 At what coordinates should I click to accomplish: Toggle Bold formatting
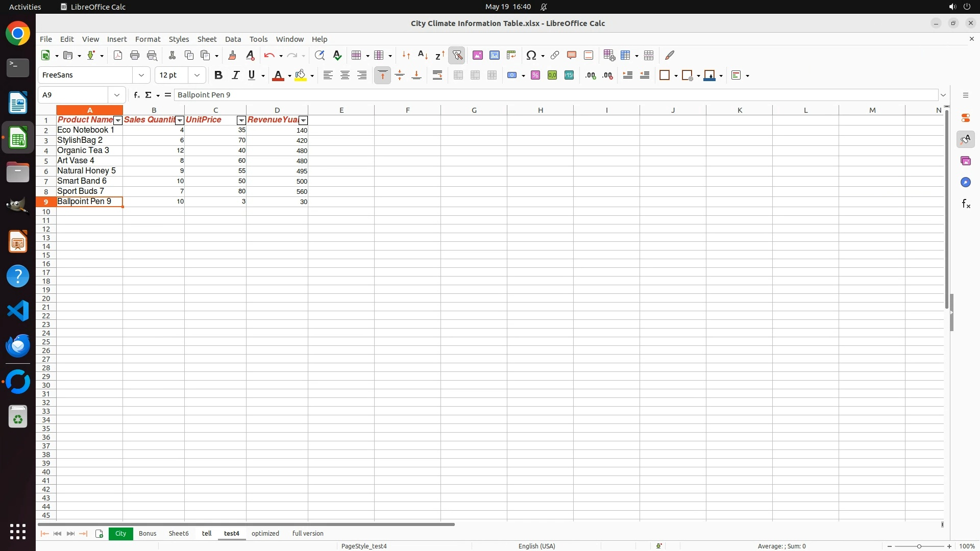(218, 76)
